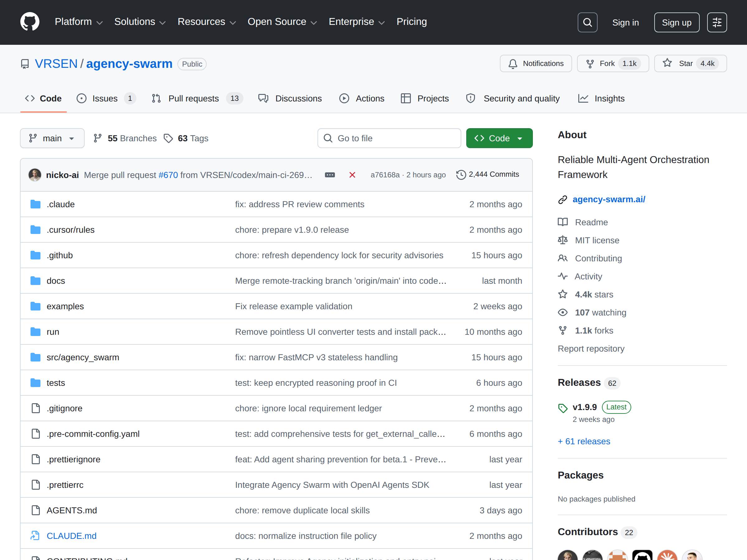Click the 63 Tags link

(x=186, y=138)
